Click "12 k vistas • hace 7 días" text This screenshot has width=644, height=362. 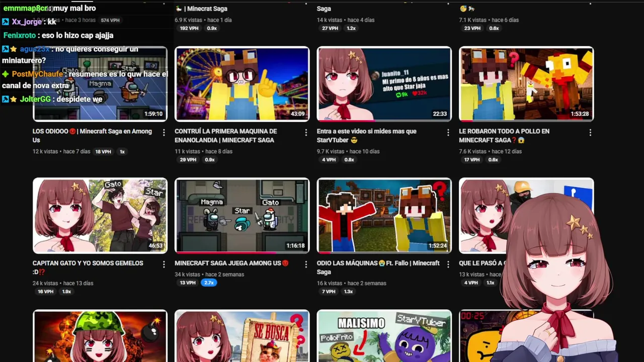coord(61,151)
